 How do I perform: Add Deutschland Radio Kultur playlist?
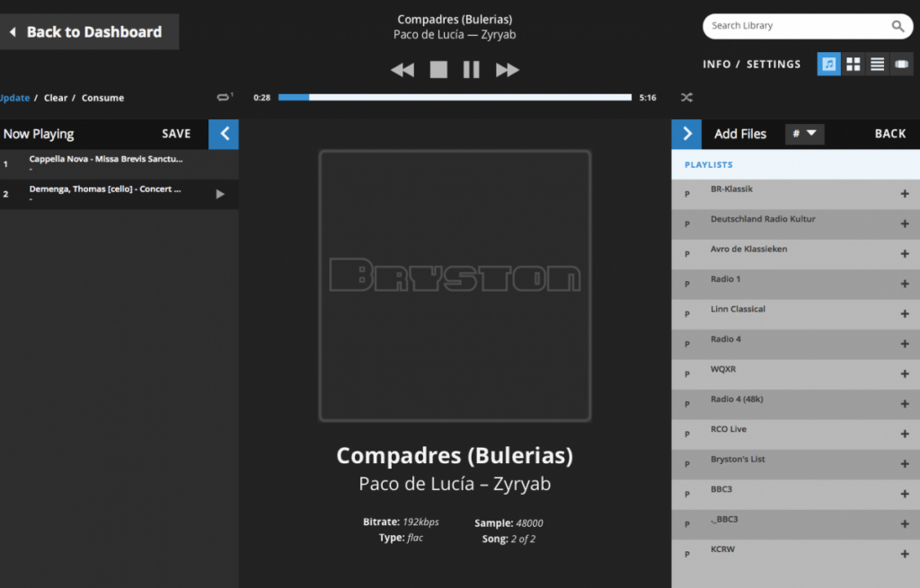[x=905, y=224]
